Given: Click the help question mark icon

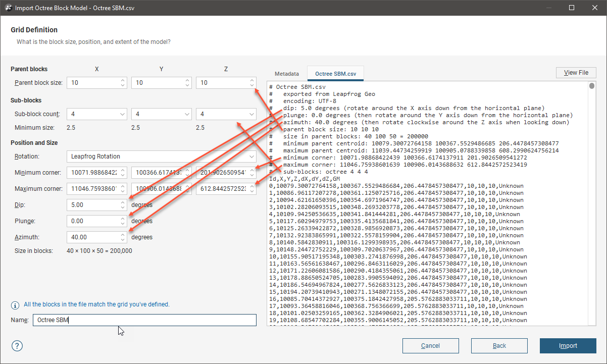Looking at the screenshot, I should click(17, 346).
